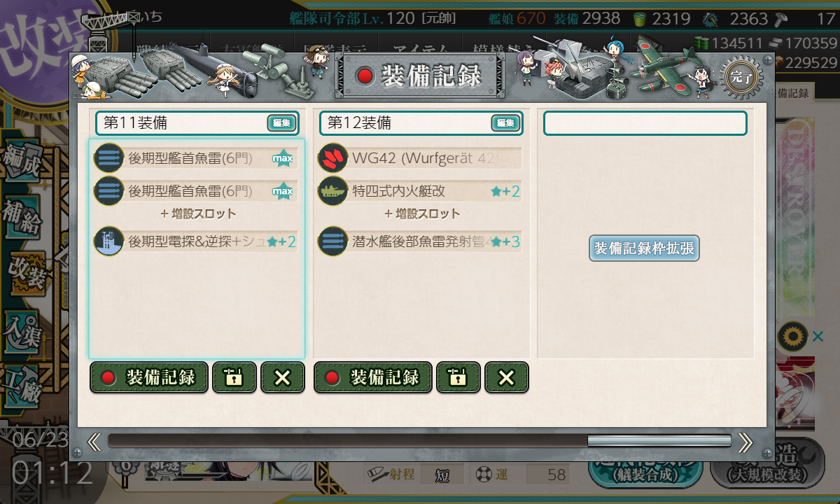This screenshot has width=840, height=504.
Task: Click the round 完了 gear button
Action: click(741, 76)
